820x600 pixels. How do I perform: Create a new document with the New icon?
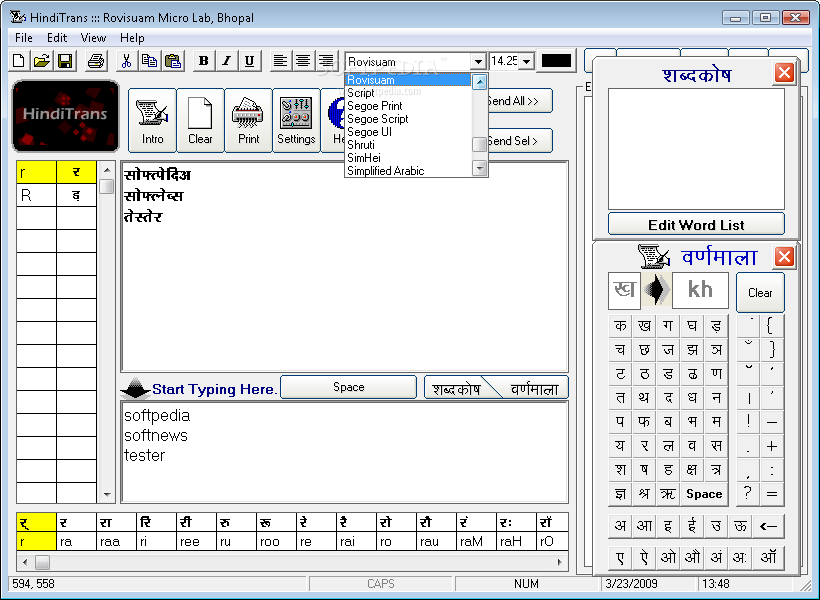coord(19,61)
